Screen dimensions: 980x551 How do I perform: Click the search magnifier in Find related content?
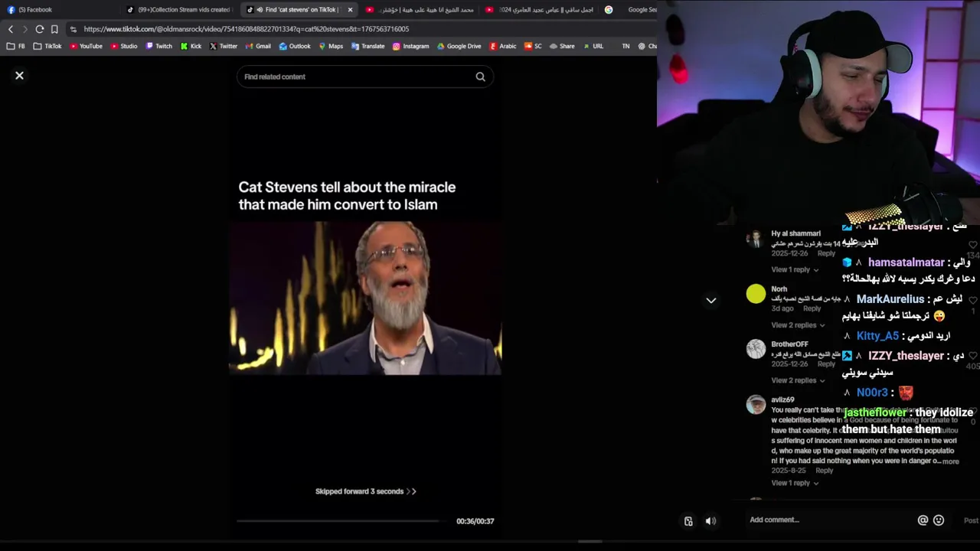tap(480, 77)
